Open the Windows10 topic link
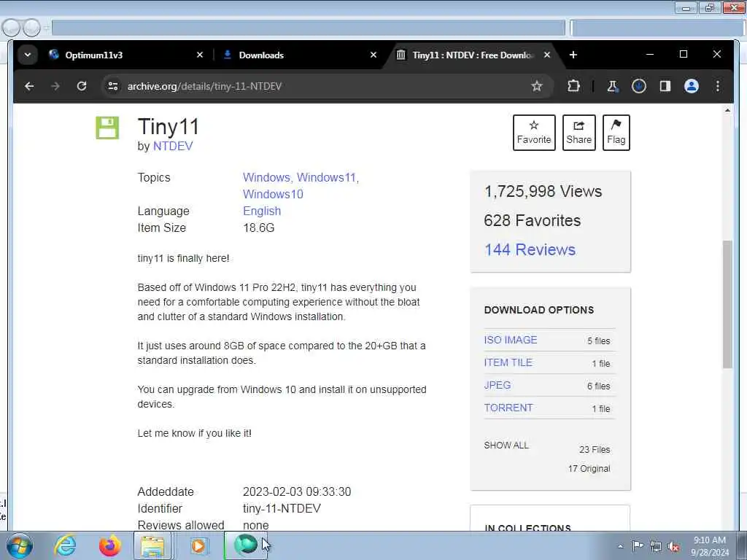Image resolution: width=747 pixels, height=560 pixels. click(x=273, y=194)
